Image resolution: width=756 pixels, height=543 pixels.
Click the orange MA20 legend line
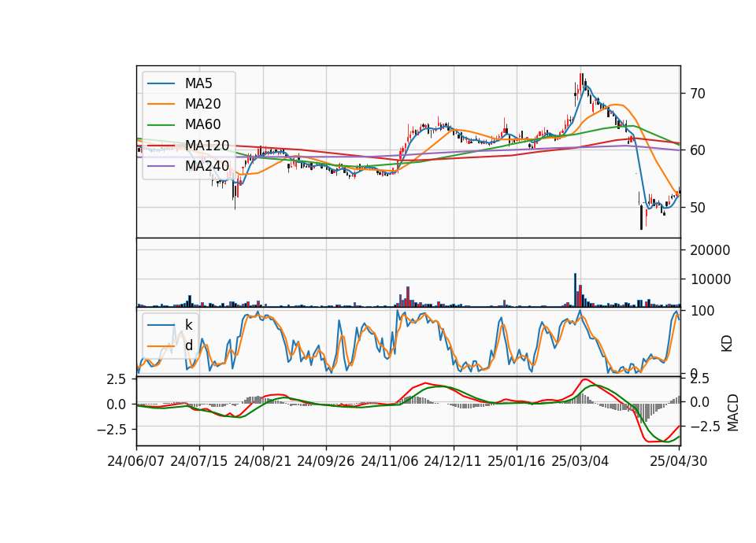coord(161,104)
